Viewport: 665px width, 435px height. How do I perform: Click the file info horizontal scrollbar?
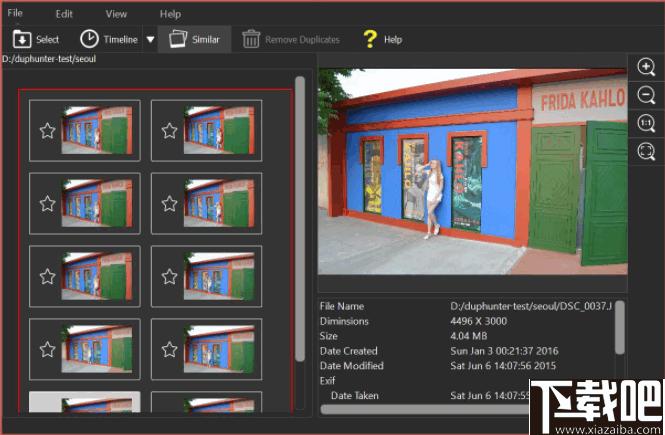coord(425,409)
